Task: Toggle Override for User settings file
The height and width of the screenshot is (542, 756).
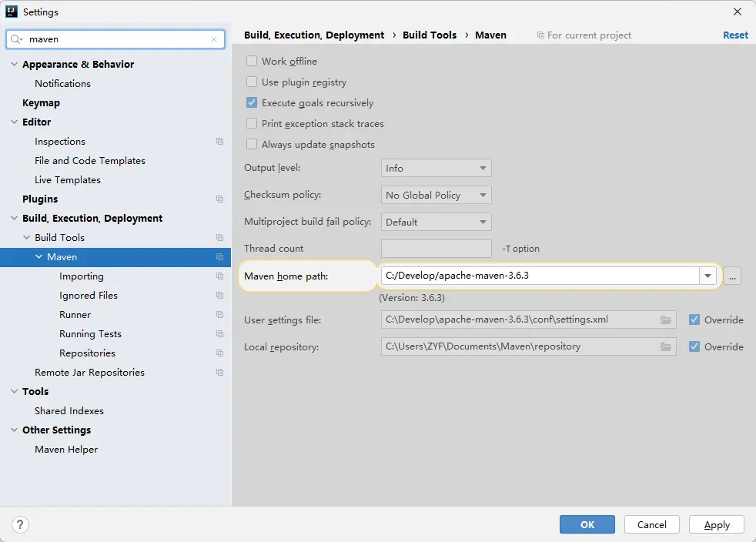Action: 694,320
